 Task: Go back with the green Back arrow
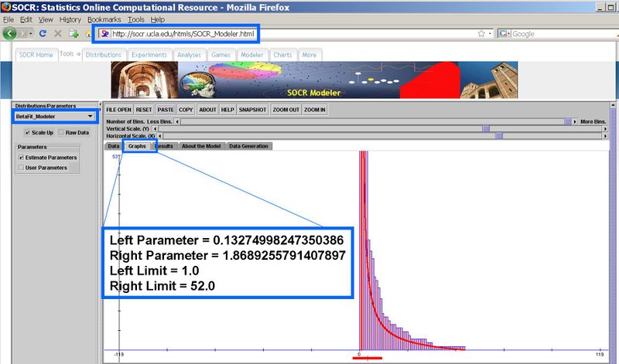9,33
